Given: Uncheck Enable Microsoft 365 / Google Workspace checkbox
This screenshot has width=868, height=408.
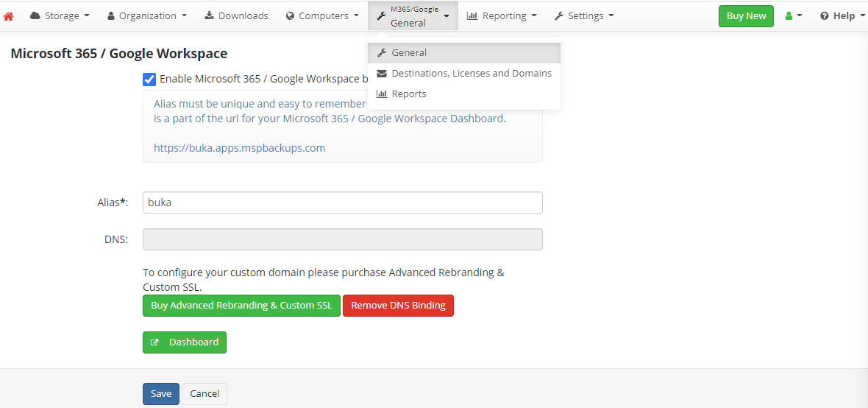Looking at the screenshot, I should pyautogui.click(x=149, y=80).
